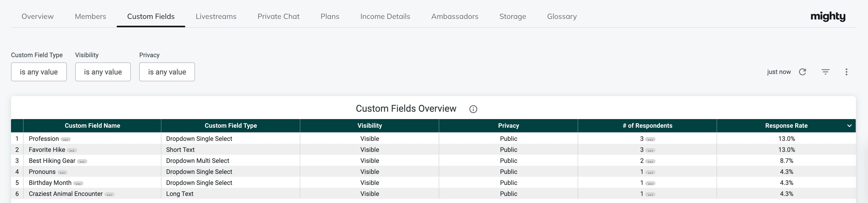Click the Response Rate sort arrow
This screenshot has height=203, width=868.
click(849, 126)
